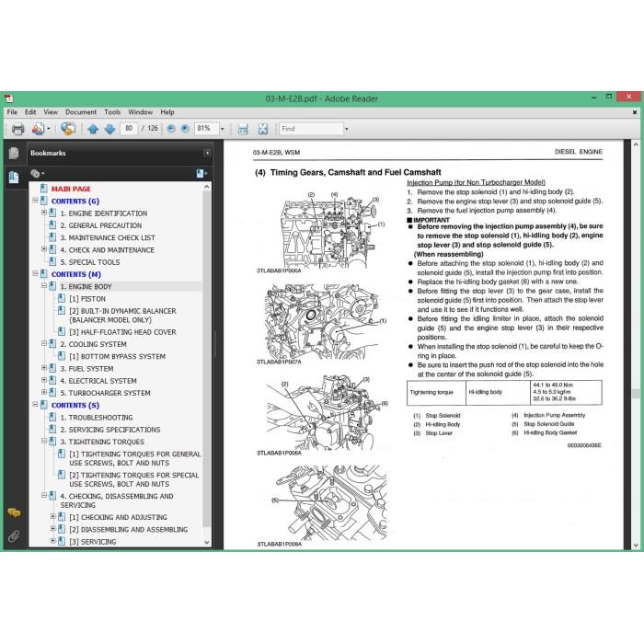Screen dimensions: 644x644
Task: Open the Pages panel icon in sidebar
Action: tap(14, 154)
